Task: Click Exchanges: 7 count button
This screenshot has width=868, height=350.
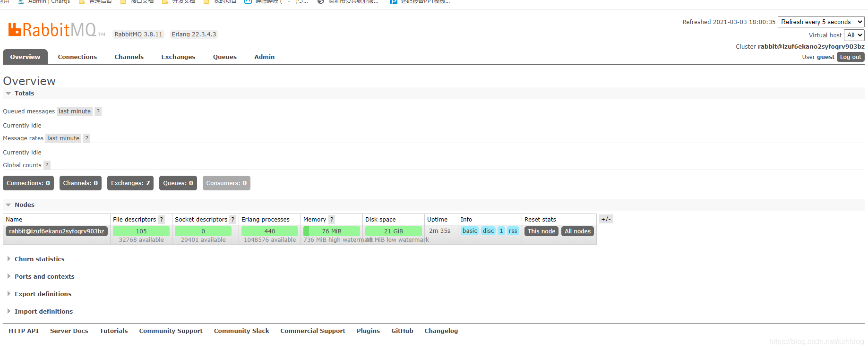Action: click(130, 183)
